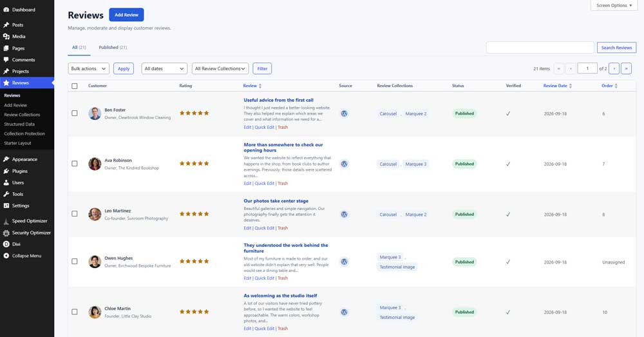Click the current page number field
This screenshot has height=337, width=644.
(587, 69)
